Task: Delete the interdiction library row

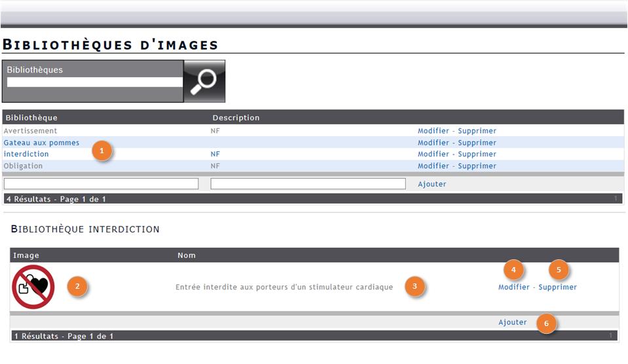Action: pyautogui.click(x=477, y=155)
